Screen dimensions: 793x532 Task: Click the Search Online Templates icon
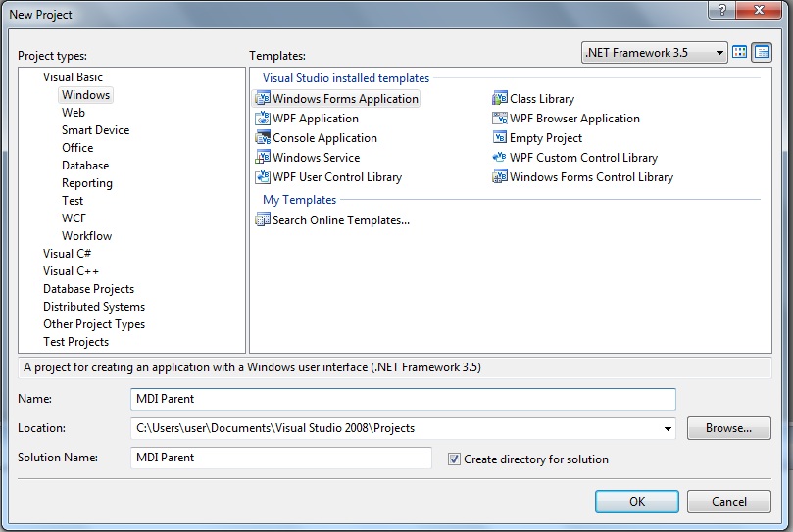click(x=263, y=220)
